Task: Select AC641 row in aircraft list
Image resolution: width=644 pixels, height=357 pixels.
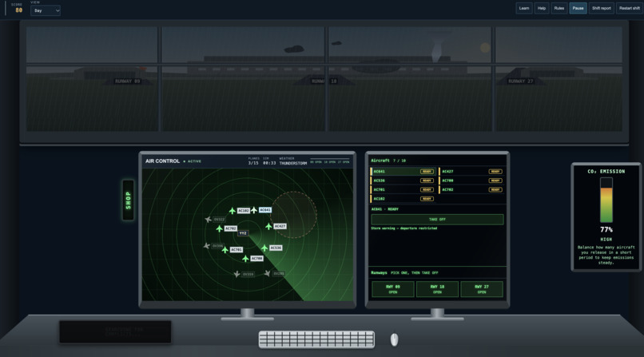Action: 403,172
